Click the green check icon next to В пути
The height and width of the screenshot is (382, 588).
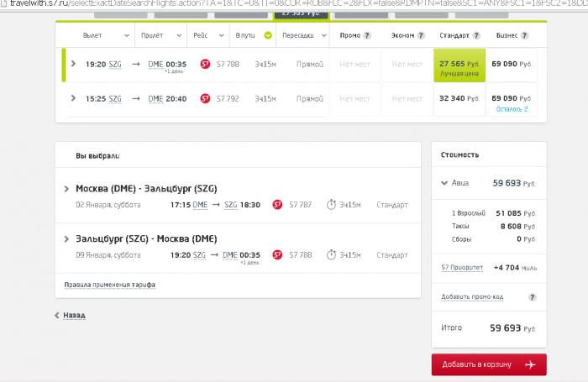coord(268,35)
